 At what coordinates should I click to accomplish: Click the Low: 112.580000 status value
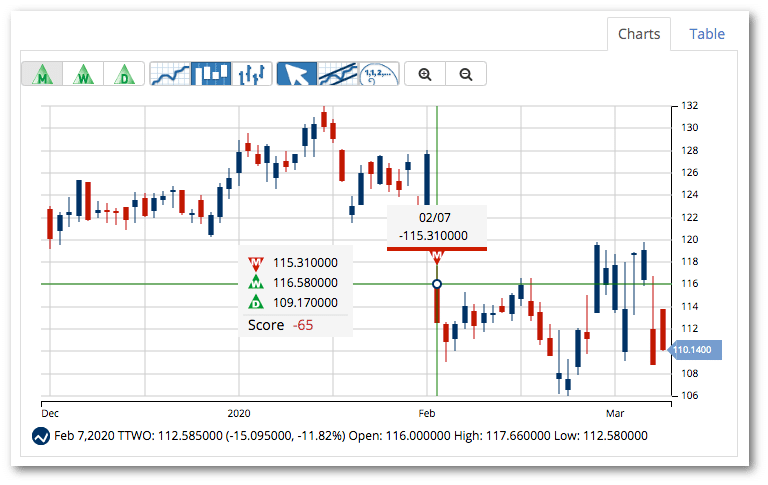click(601, 436)
